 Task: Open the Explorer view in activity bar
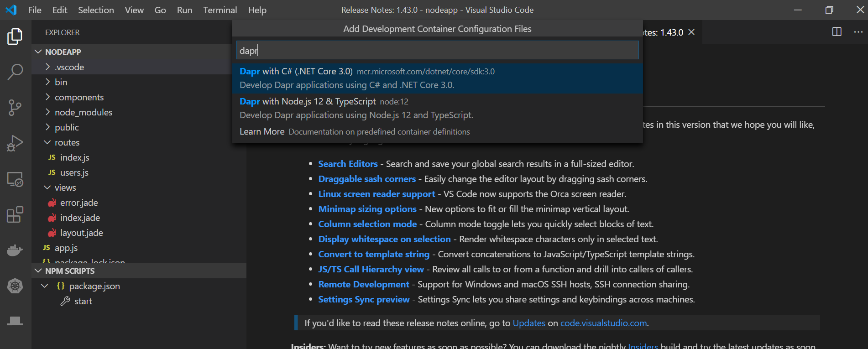tap(15, 36)
